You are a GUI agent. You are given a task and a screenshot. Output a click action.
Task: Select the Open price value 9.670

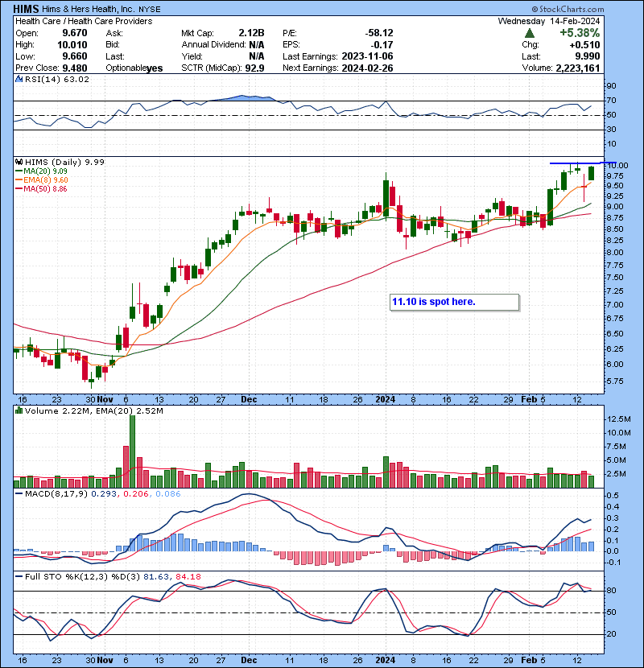click(75, 33)
